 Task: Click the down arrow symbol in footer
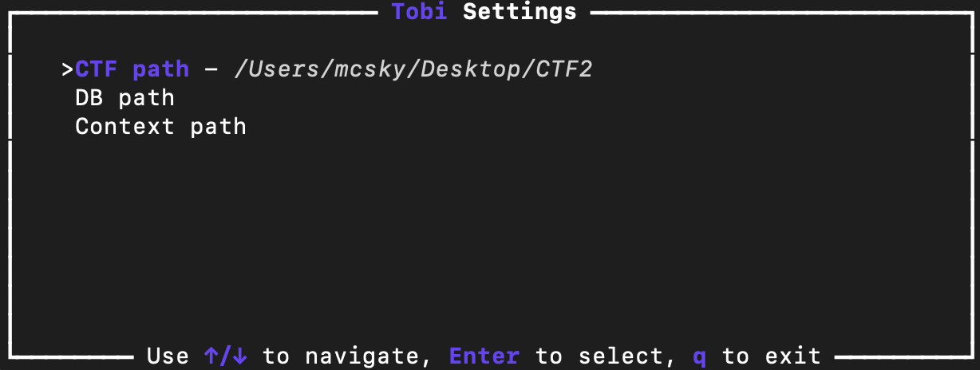[x=240, y=356]
